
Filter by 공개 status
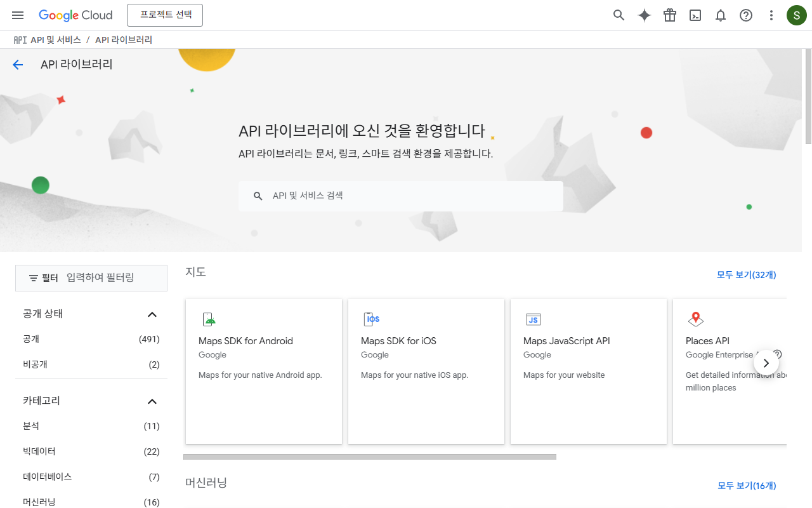point(91,340)
